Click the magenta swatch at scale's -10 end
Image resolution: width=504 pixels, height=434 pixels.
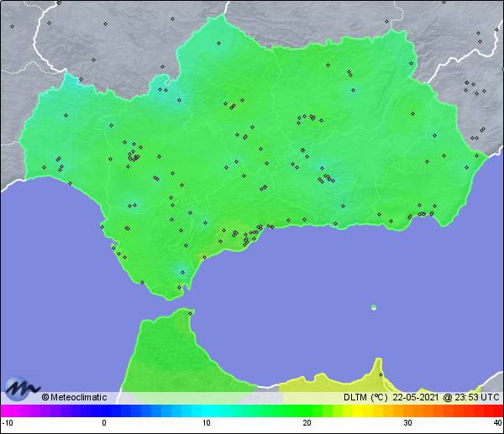tap(5, 411)
